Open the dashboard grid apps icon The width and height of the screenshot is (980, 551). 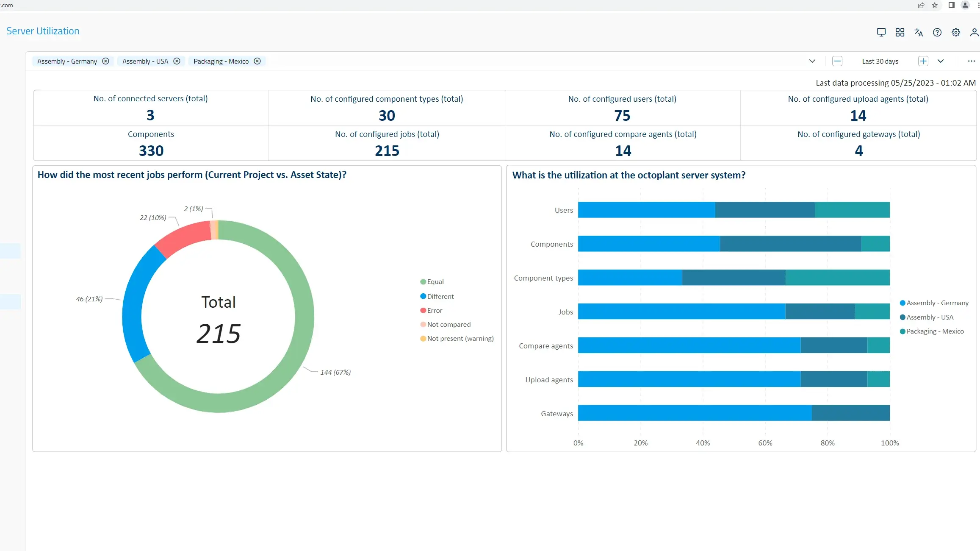(900, 32)
